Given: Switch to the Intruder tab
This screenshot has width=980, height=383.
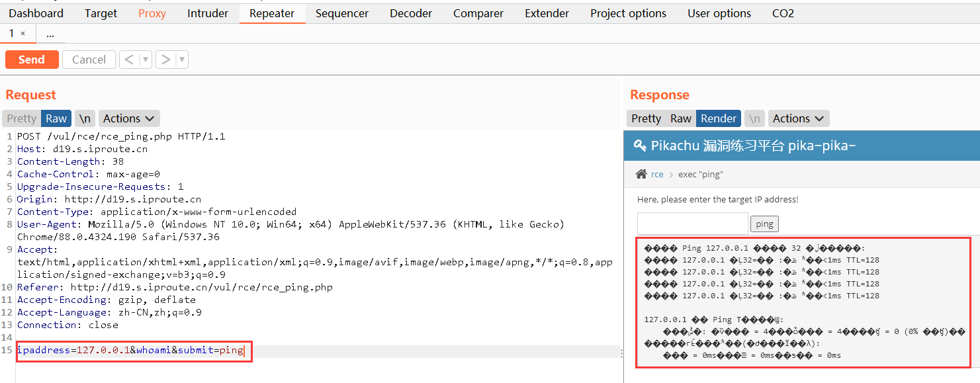Looking at the screenshot, I should (208, 13).
